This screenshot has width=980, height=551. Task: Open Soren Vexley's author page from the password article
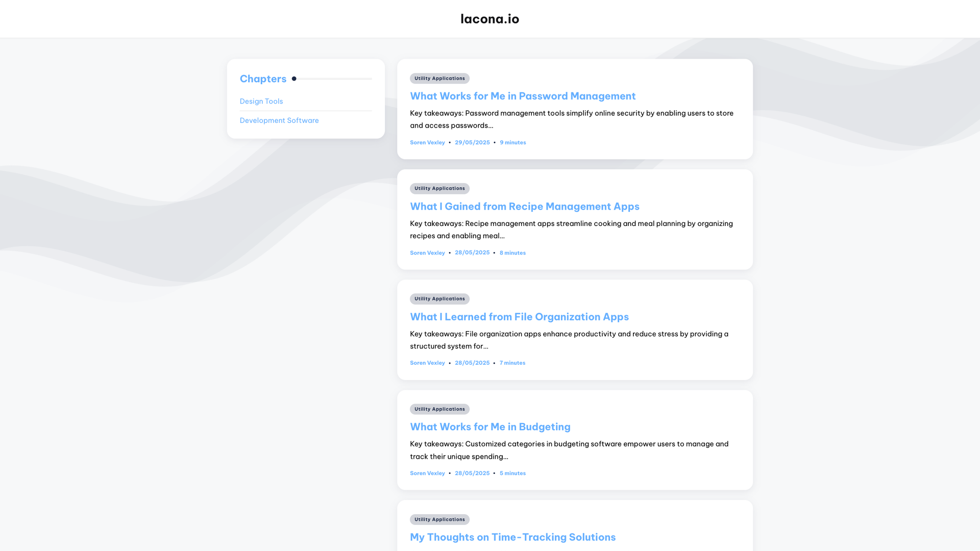pos(427,142)
